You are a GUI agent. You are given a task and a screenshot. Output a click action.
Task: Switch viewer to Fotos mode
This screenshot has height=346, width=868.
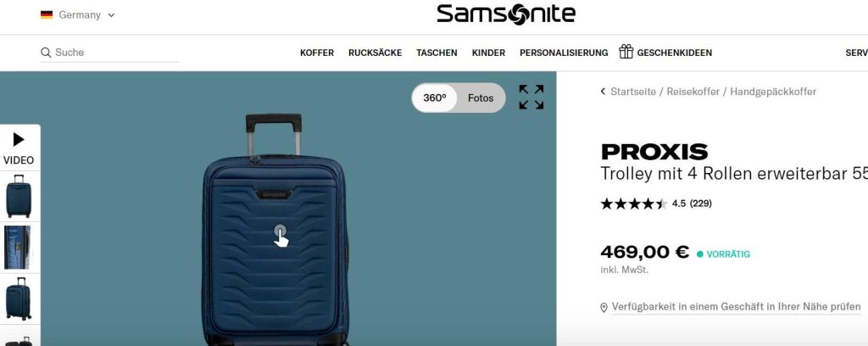point(481,98)
